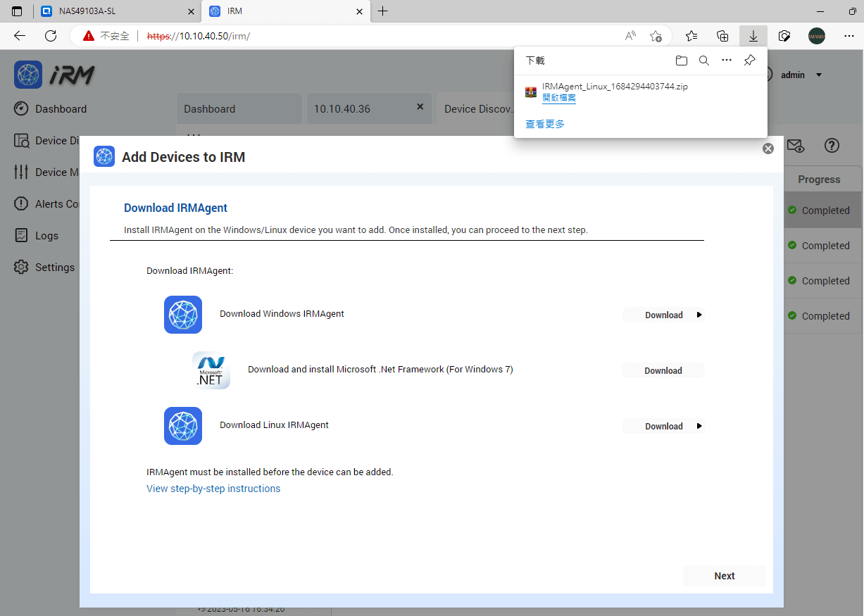Open the Alerts Collector sidebar icon
This screenshot has height=616, width=864.
tap(22, 203)
